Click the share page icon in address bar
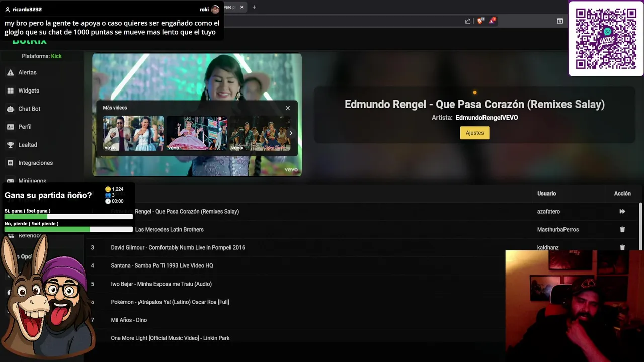Screen dimensions: 644x362 pyautogui.click(x=468, y=21)
